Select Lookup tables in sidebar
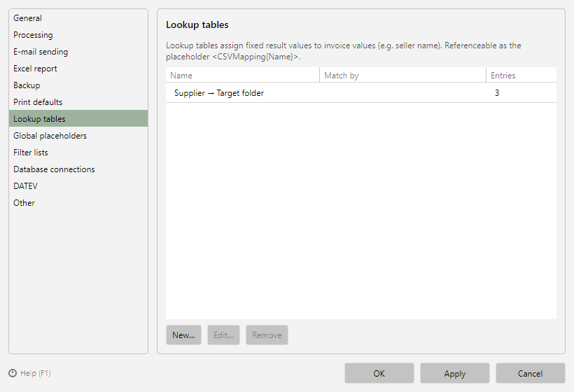 78,118
